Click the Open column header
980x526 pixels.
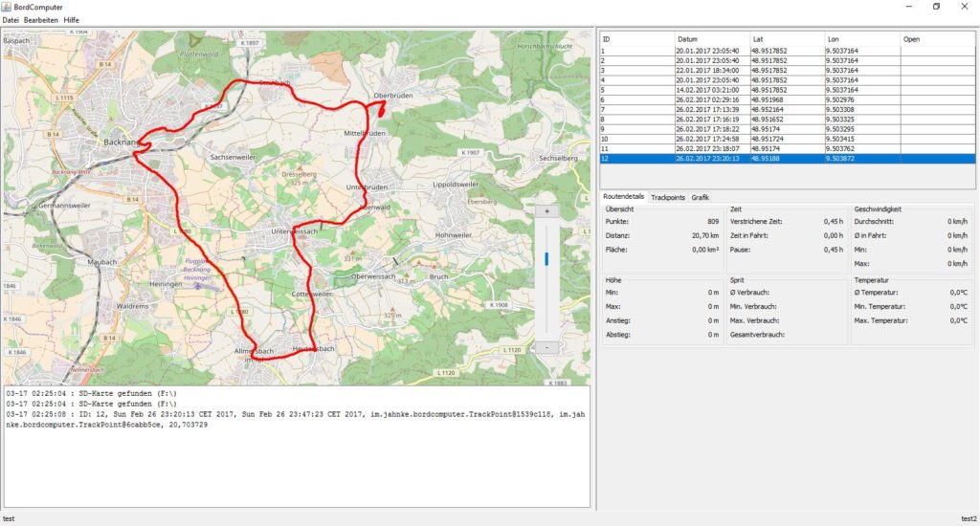click(x=937, y=38)
